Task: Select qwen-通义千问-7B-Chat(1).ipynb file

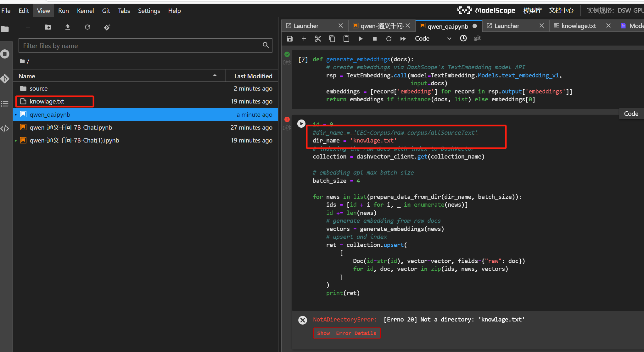Action: (x=145, y=140)
